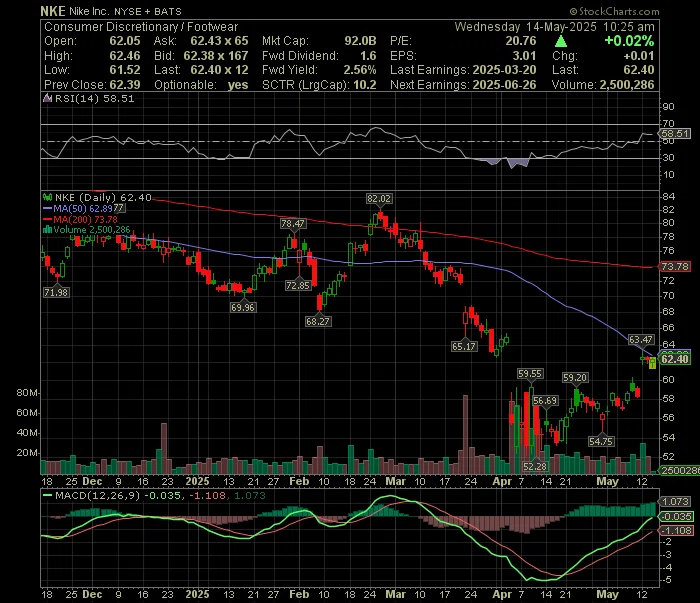Click the green MACD legend line marker

tap(47, 495)
